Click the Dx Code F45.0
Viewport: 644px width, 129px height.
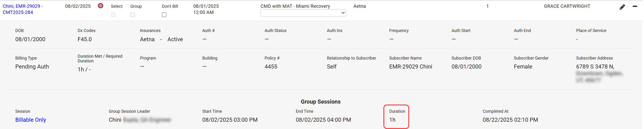click(x=85, y=40)
